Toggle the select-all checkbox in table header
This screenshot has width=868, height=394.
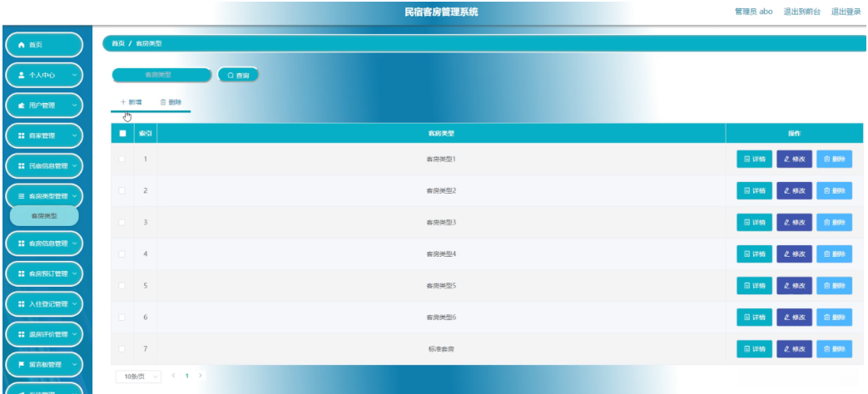tap(122, 133)
